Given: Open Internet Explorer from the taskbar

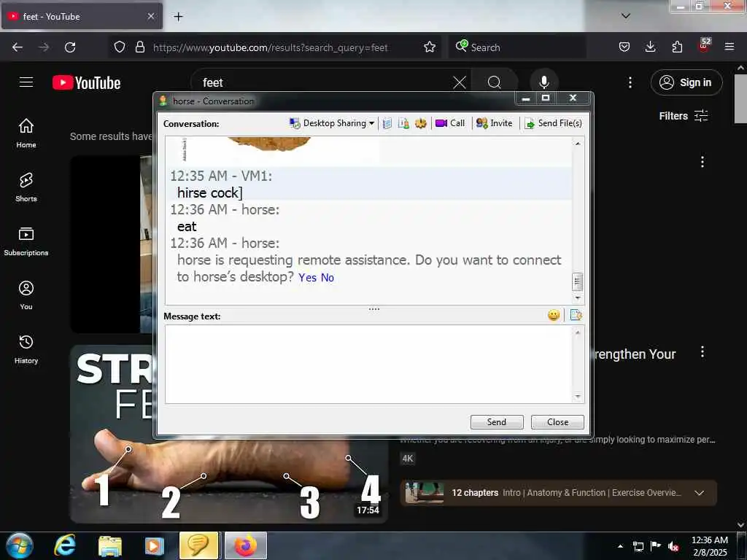Looking at the screenshot, I should coord(64,545).
